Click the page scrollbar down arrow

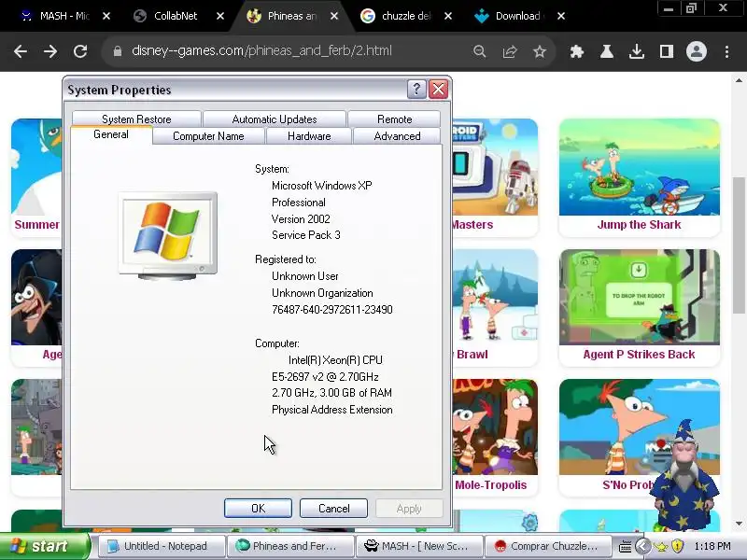[739, 524]
